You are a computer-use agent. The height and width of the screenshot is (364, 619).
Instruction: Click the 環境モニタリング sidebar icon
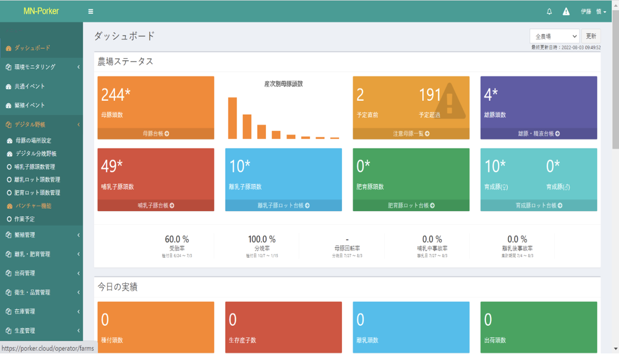pos(9,67)
